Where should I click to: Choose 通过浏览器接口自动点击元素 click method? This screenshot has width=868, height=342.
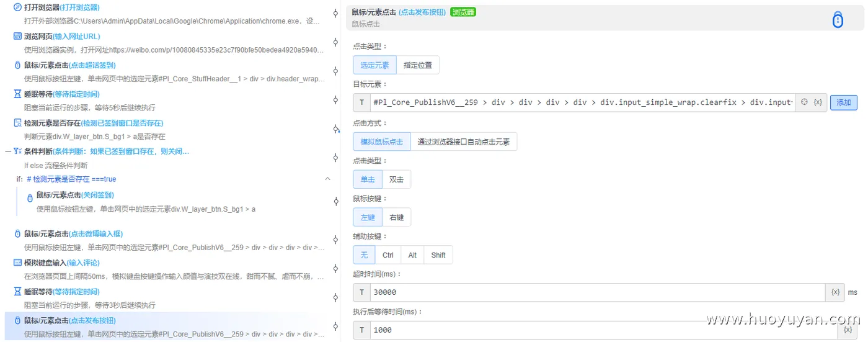coord(464,142)
